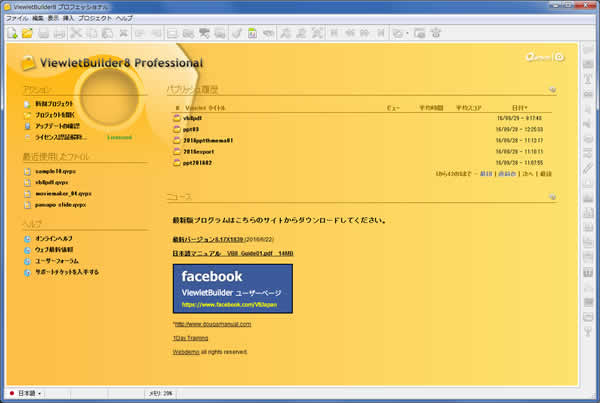The width and height of the screenshot is (600, 403).
Task: Collapse the publish history section arrow
Action: [x=549, y=89]
